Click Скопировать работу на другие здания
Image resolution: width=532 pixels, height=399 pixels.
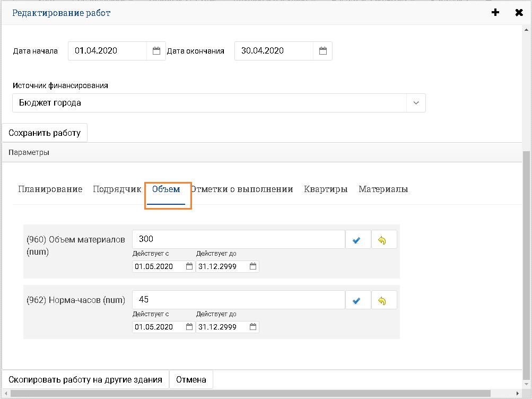coord(85,379)
